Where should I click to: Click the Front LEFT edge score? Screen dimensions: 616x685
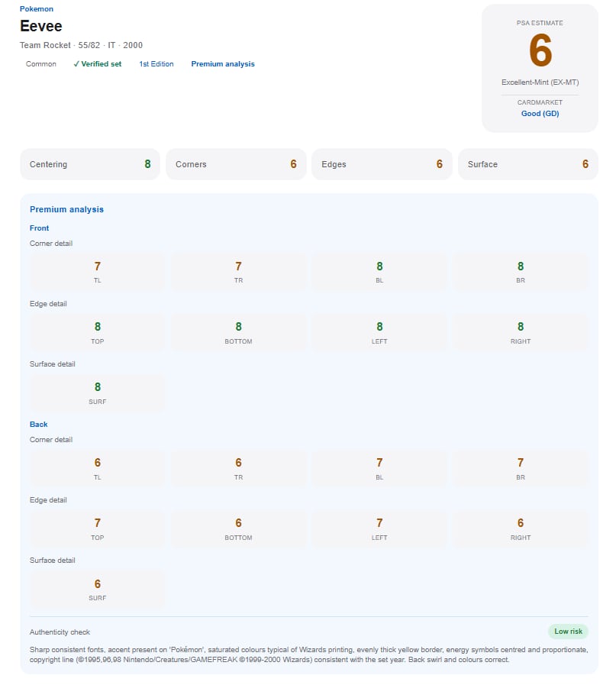tap(379, 332)
